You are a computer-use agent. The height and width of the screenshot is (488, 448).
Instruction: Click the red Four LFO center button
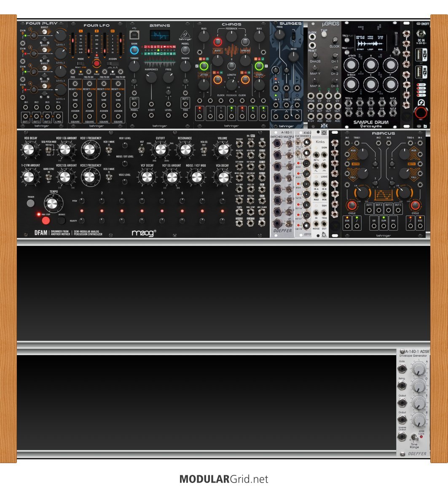[x=97, y=64]
